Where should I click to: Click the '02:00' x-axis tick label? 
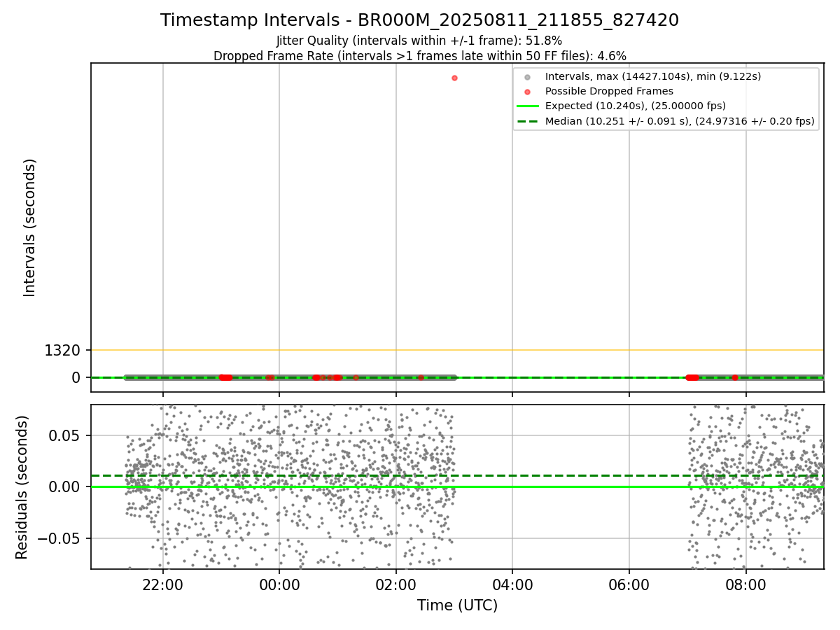point(396,585)
